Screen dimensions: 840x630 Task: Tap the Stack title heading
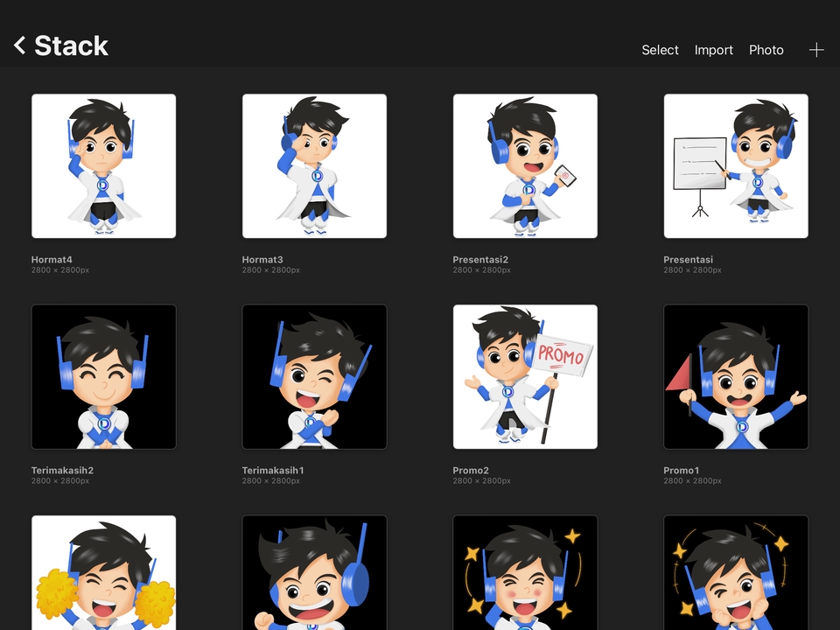pyautogui.click(x=71, y=45)
